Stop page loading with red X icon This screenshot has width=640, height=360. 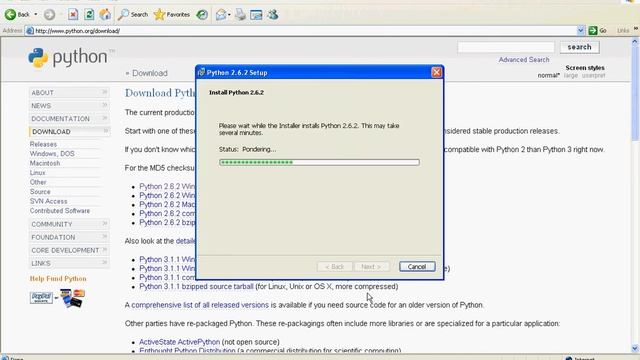pyautogui.click(x=73, y=15)
